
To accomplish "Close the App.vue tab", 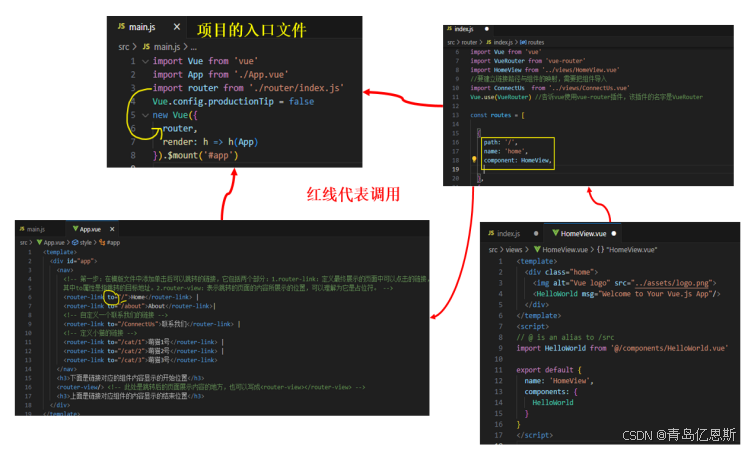I will pos(112,229).
